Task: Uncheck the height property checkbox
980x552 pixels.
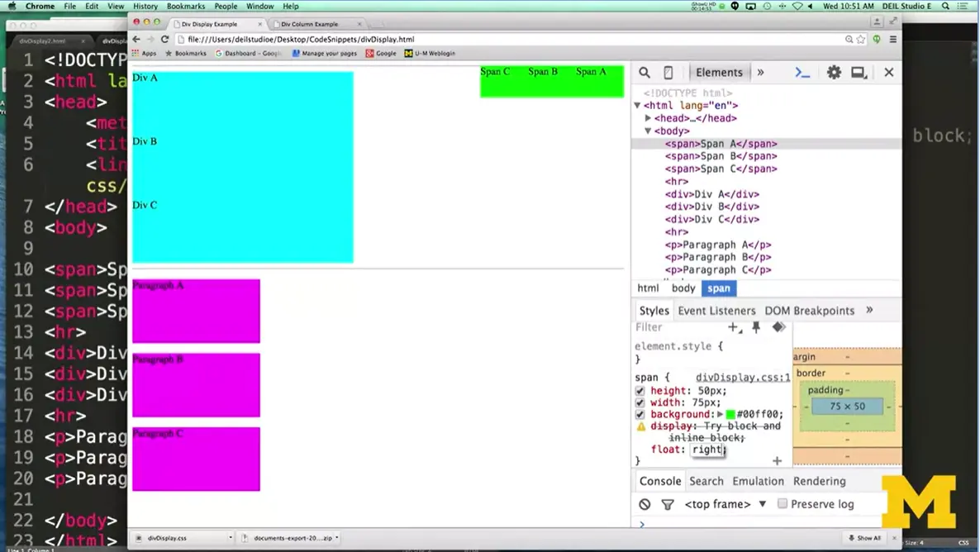Action: 640,391
